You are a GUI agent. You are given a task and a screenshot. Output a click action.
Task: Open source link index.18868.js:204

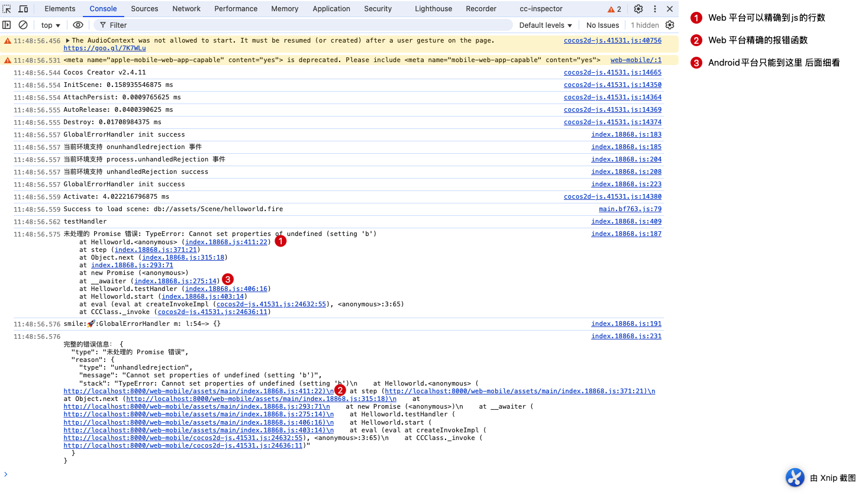click(x=627, y=160)
